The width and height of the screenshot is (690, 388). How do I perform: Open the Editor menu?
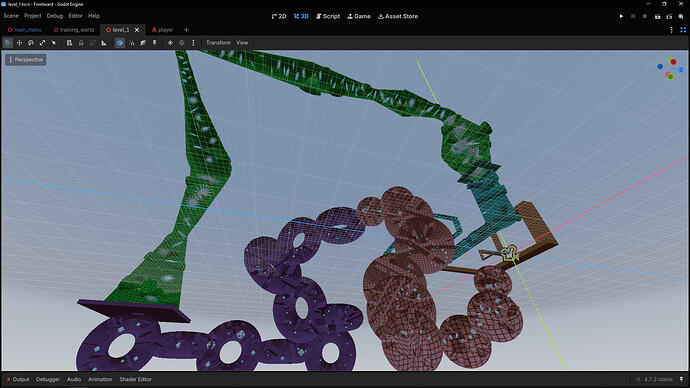[x=75, y=16]
